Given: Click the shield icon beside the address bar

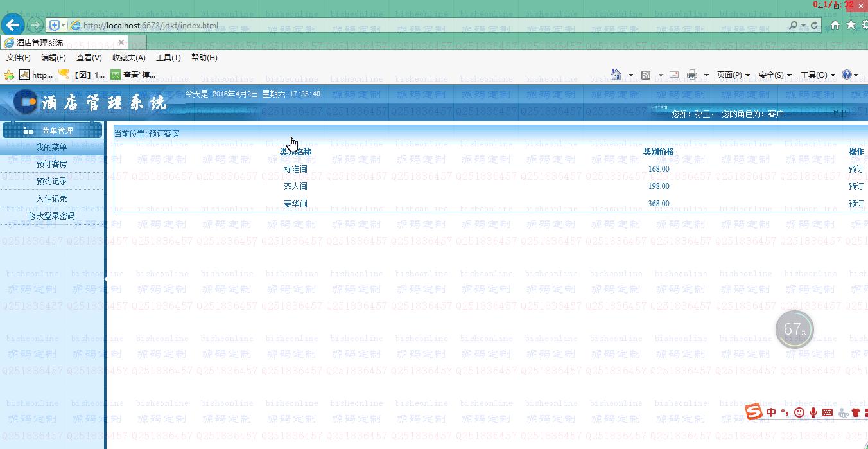Looking at the screenshot, I should point(55,25).
